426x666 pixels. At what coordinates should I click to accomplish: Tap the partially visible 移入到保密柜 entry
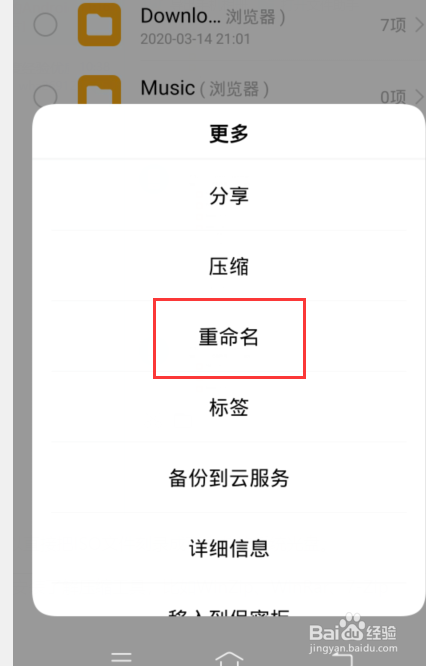(229, 612)
